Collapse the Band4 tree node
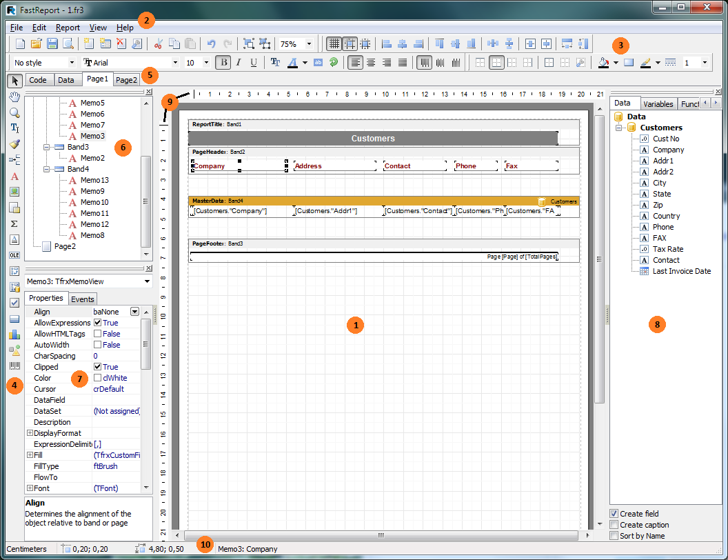 click(48, 169)
